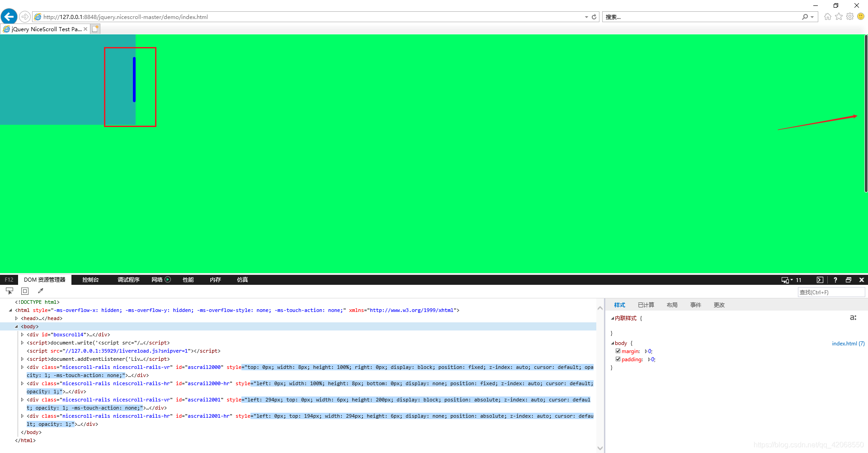Unpin developer tools window icon
868x453 pixels.
coord(849,280)
